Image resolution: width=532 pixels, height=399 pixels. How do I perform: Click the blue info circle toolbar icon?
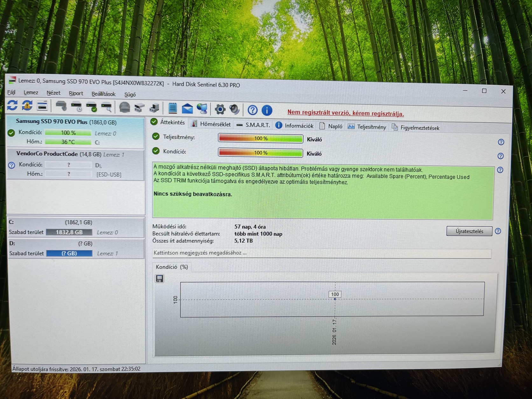pos(267,110)
